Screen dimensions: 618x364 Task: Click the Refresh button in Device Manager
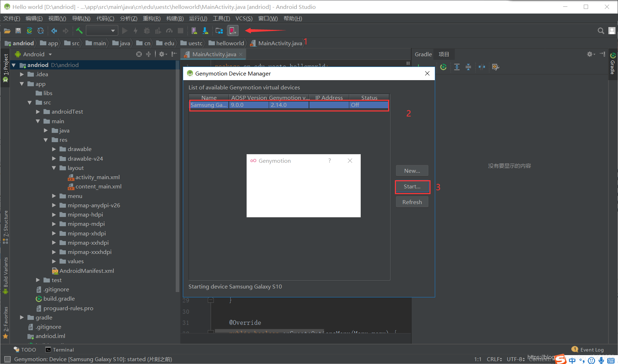click(x=412, y=202)
